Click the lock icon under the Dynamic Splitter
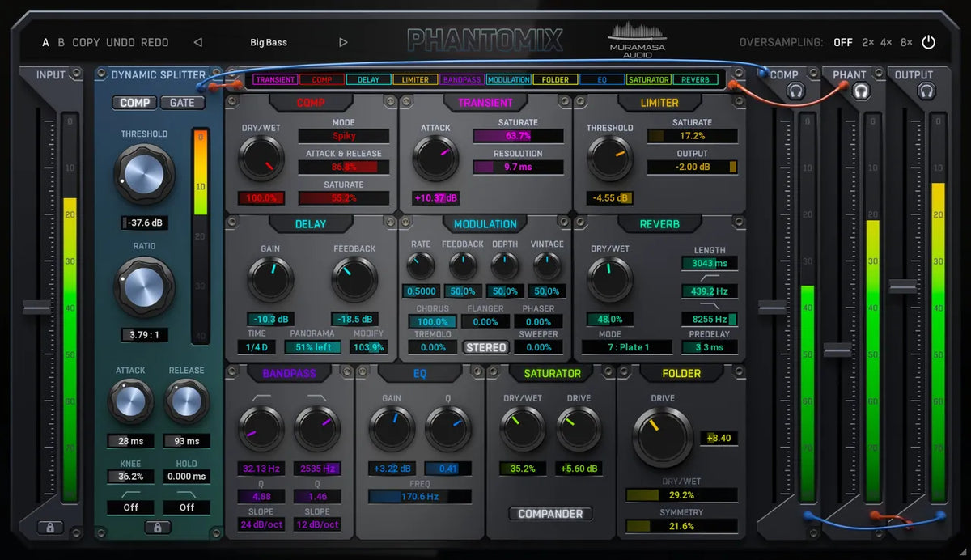971x560 pixels. [x=159, y=526]
